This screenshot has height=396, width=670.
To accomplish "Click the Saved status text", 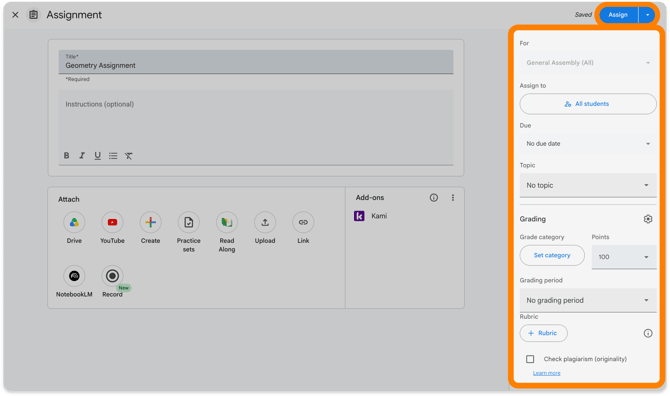I will coord(583,15).
